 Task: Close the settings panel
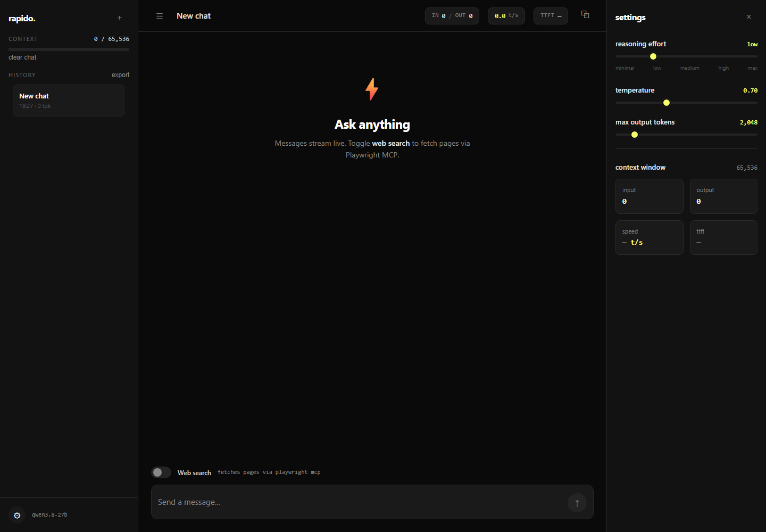click(749, 17)
